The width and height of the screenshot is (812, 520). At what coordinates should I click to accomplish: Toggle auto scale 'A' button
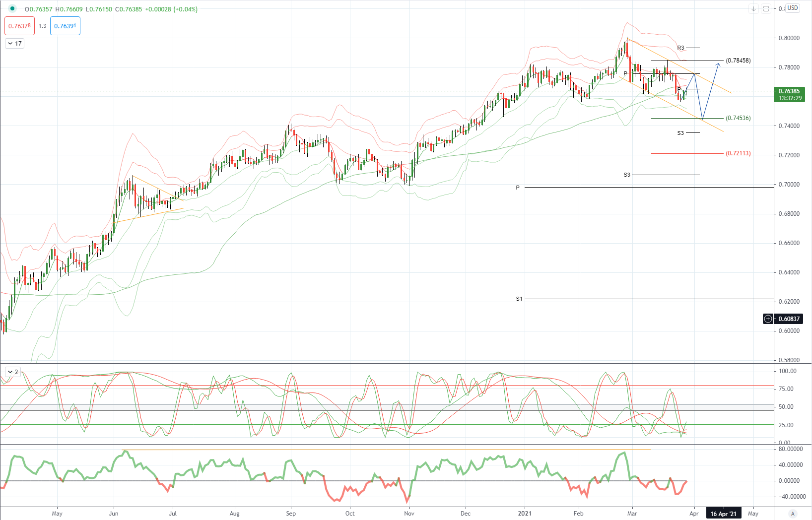[793, 514]
